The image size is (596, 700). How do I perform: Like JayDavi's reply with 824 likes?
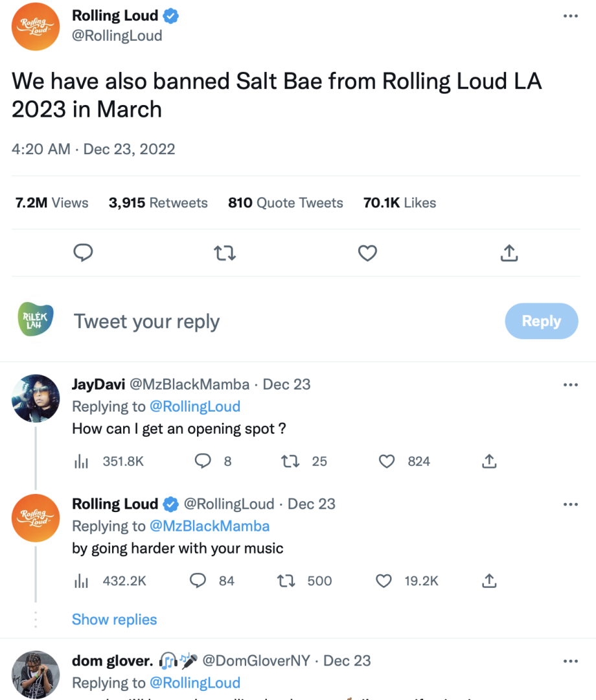coord(387,461)
